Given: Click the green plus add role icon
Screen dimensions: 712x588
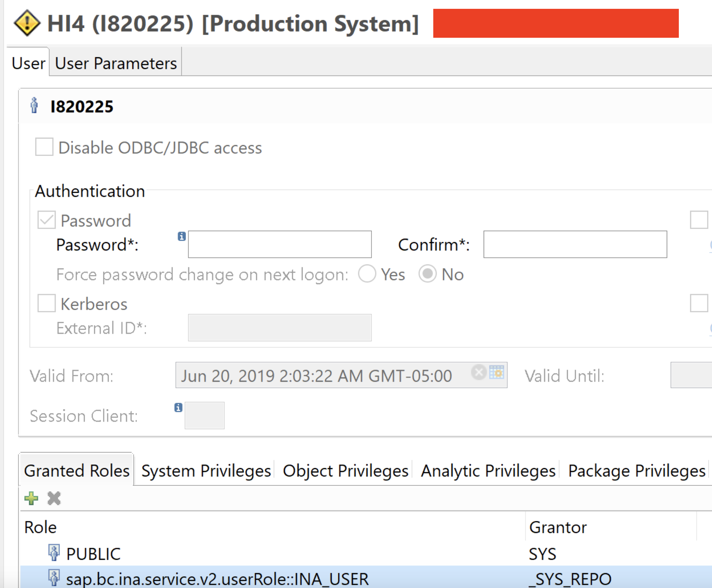Looking at the screenshot, I should [x=31, y=498].
